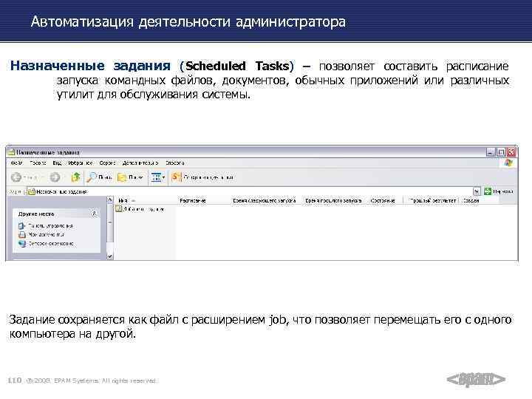Open the Избранное menu
Viewport: 532px width, 399px height.
pos(81,163)
